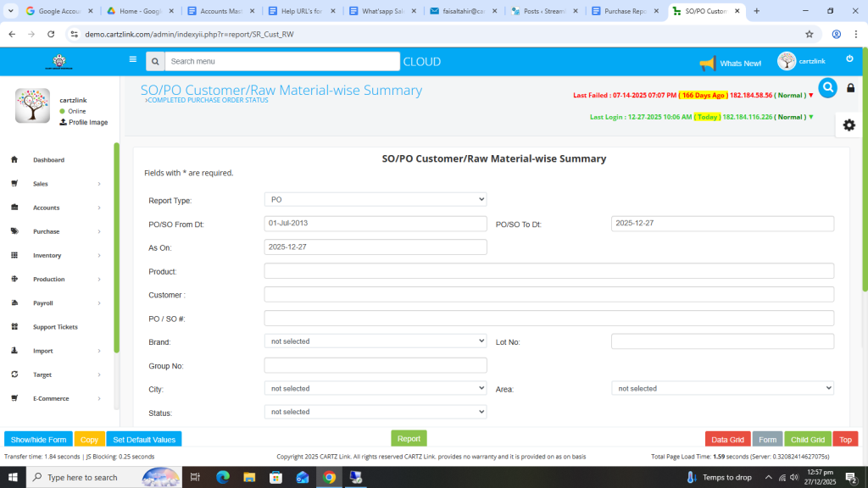Click the Product input field

click(x=548, y=271)
